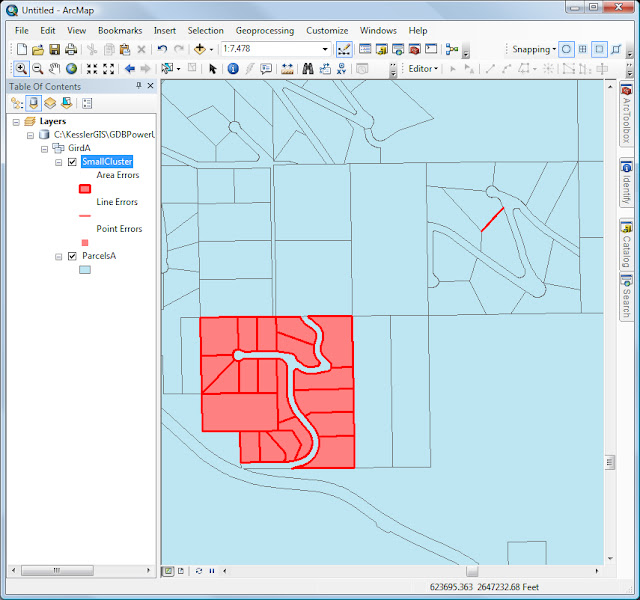Click the Save document icon
This screenshot has height=600, width=640.
[x=55, y=49]
